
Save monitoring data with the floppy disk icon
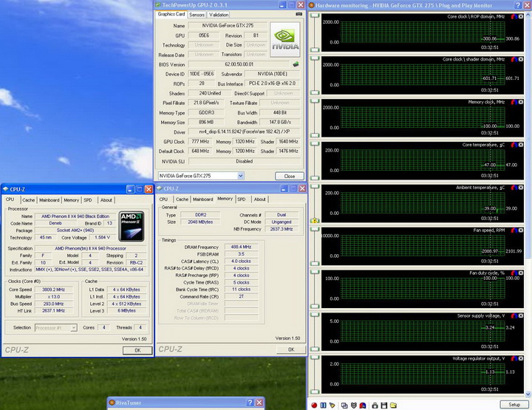(x=384, y=406)
